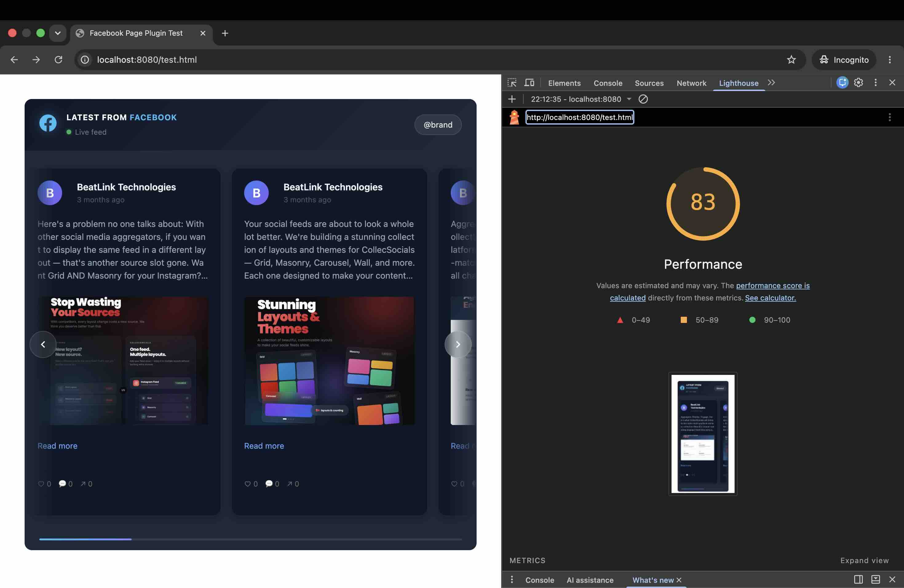Bookmark this page with the star icon

coord(791,60)
